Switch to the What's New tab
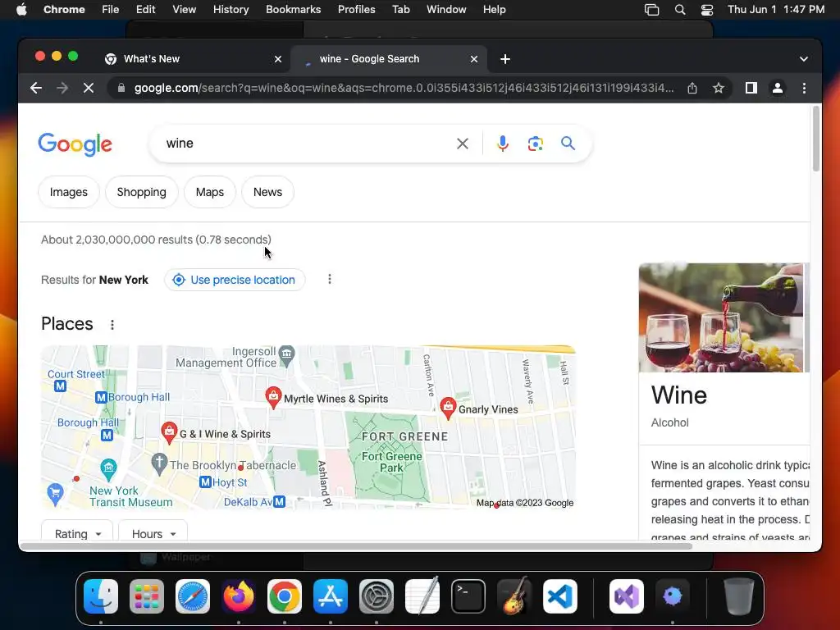 [x=193, y=59]
